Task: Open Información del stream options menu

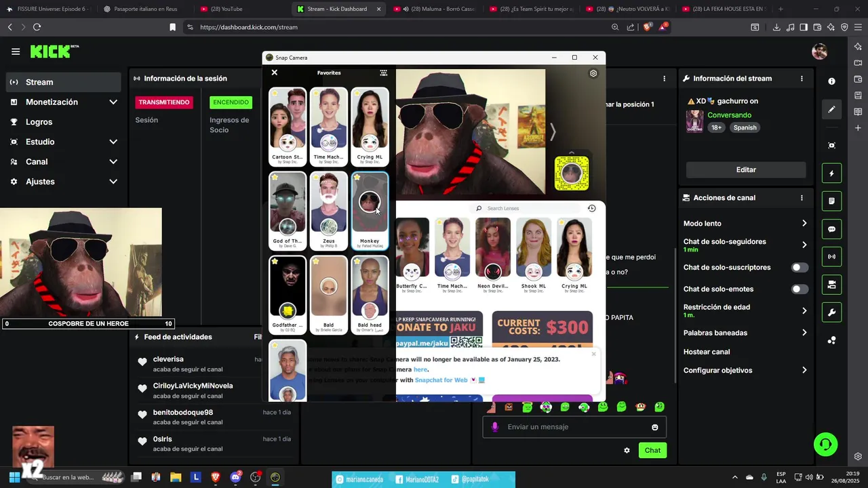Action: coord(802,79)
